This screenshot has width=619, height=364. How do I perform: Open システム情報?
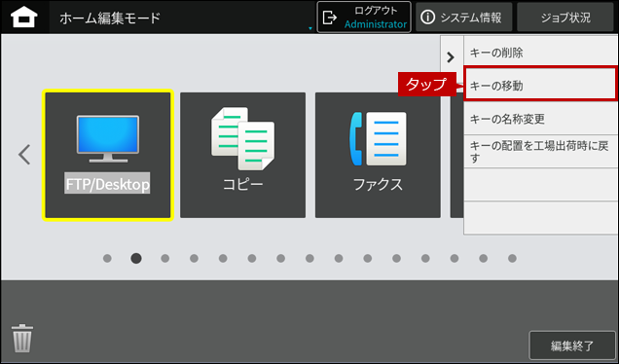(x=464, y=18)
